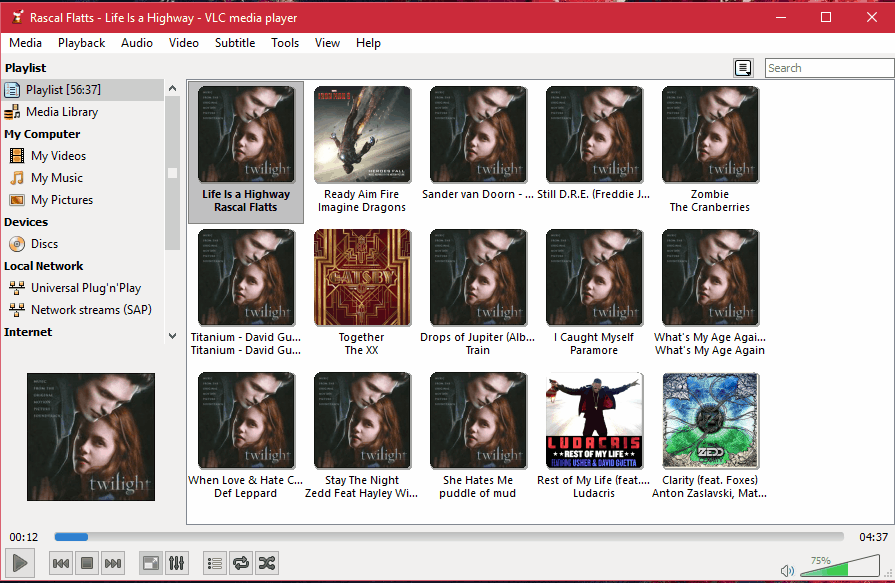The width and height of the screenshot is (895, 583).
Task: Open the Playback menu
Action: (x=82, y=43)
